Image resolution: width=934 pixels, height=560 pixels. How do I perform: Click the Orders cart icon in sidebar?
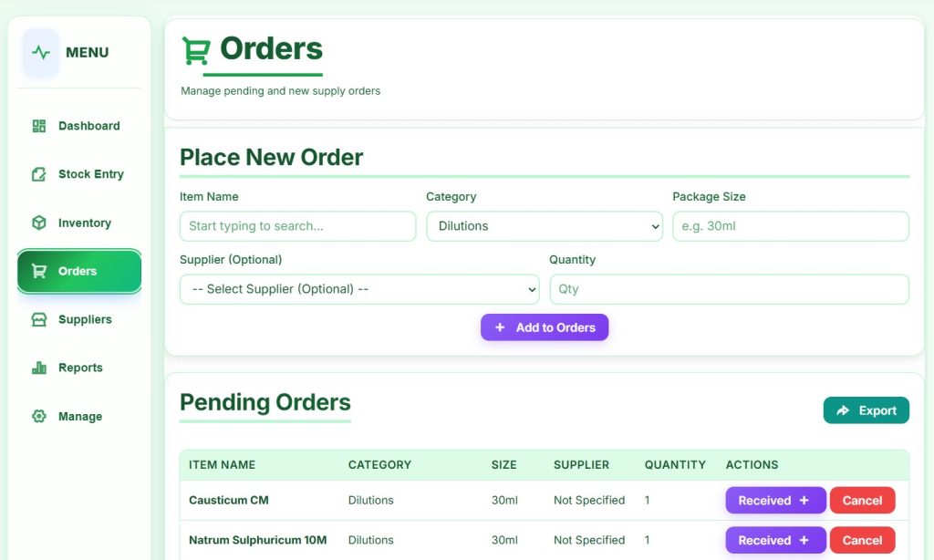click(38, 271)
